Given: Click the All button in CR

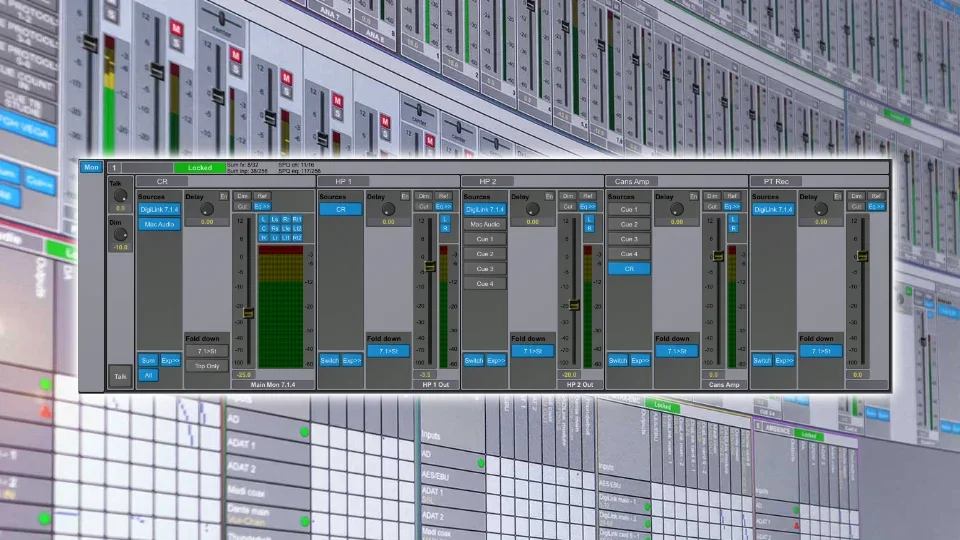Looking at the screenshot, I should [148, 375].
